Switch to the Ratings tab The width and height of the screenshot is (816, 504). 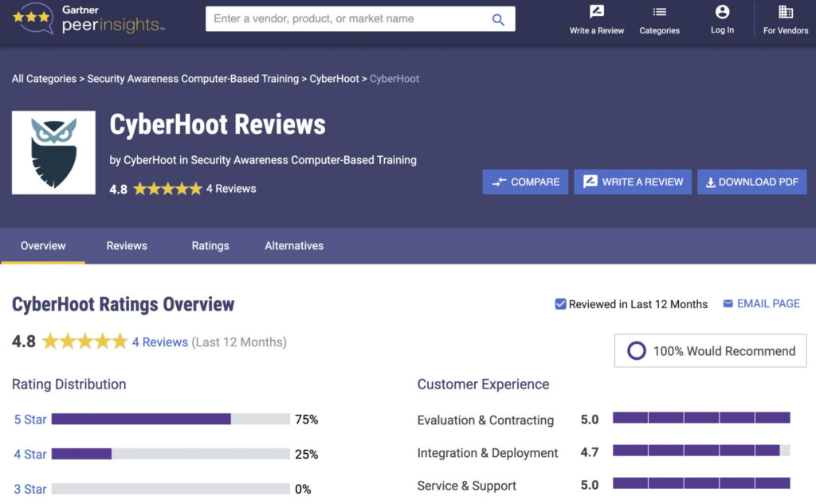210,245
